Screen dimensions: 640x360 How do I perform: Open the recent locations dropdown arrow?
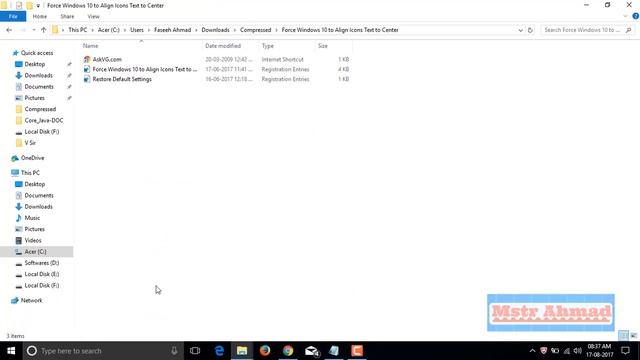(x=33, y=30)
